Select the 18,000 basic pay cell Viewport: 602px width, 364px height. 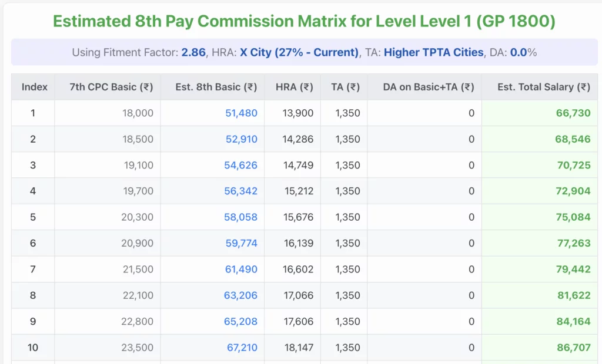click(x=139, y=113)
